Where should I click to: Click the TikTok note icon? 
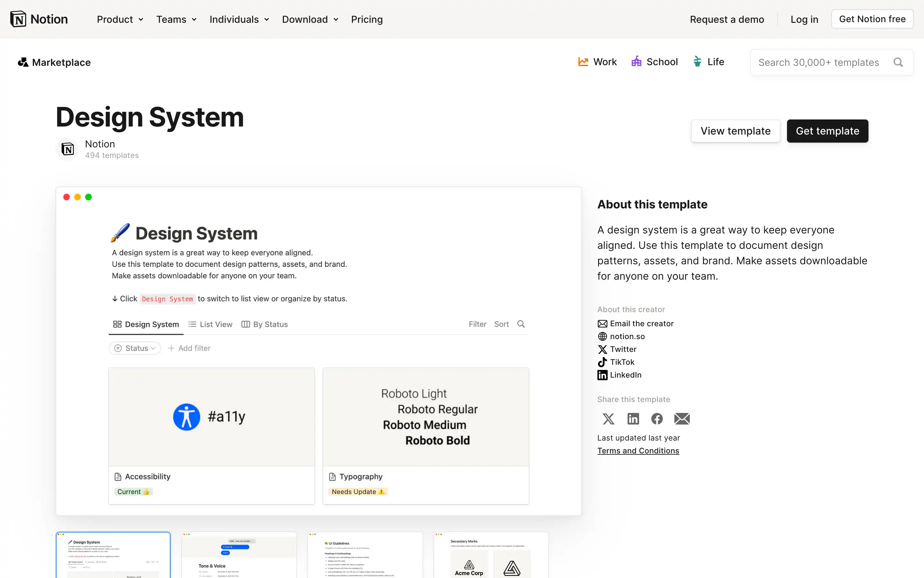[603, 362]
